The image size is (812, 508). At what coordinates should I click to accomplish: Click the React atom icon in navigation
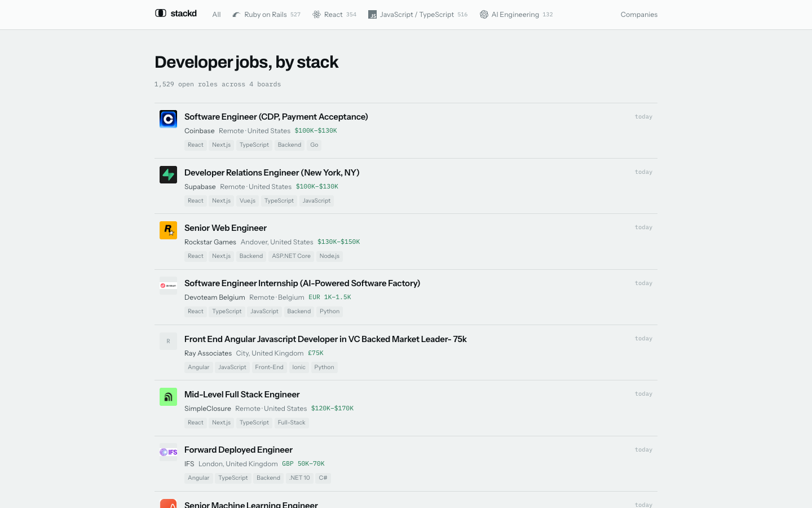316,15
